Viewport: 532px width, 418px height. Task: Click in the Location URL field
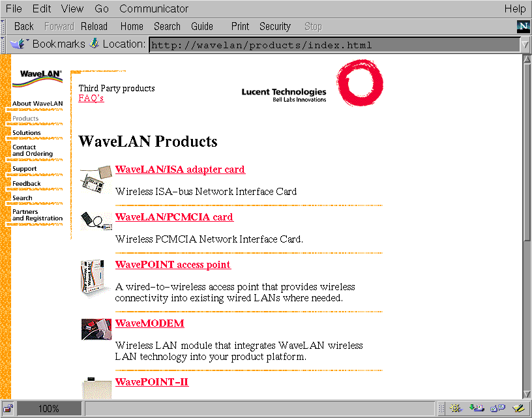click(332, 46)
